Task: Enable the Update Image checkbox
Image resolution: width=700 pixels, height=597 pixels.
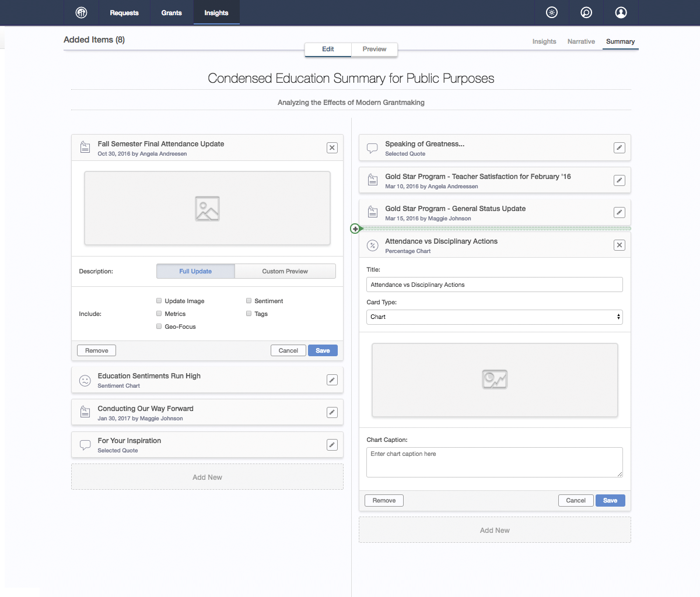Action: click(x=159, y=301)
